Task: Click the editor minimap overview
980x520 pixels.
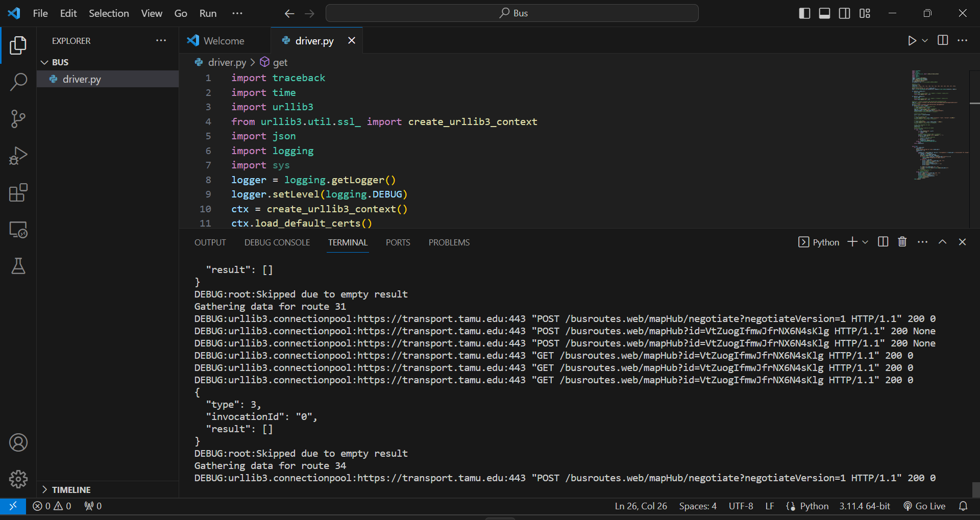Action: pos(940,125)
